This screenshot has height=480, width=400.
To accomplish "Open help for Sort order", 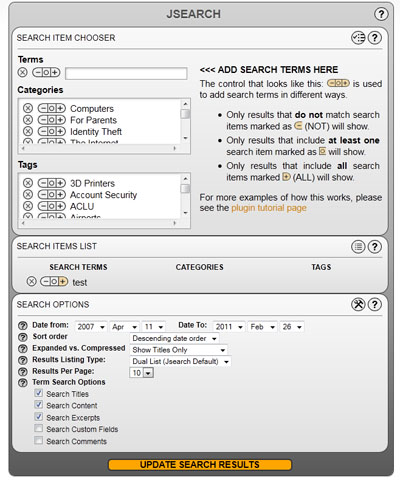I will [23, 337].
